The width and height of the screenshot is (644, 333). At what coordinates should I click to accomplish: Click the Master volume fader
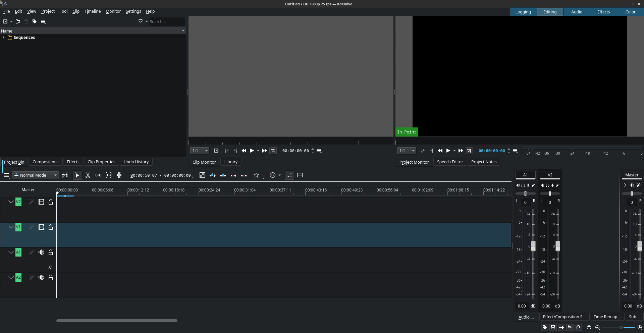[x=639, y=246]
